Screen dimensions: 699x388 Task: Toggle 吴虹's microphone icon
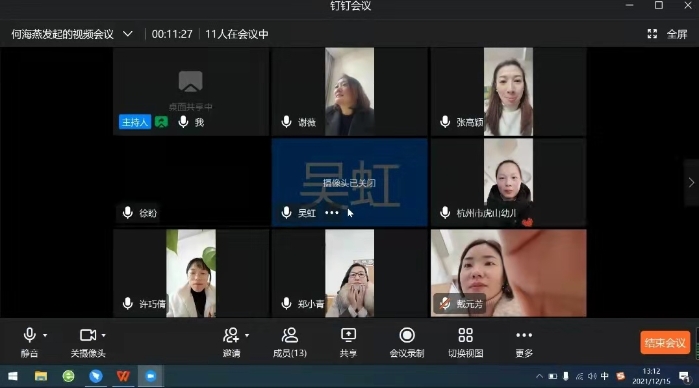[287, 212]
